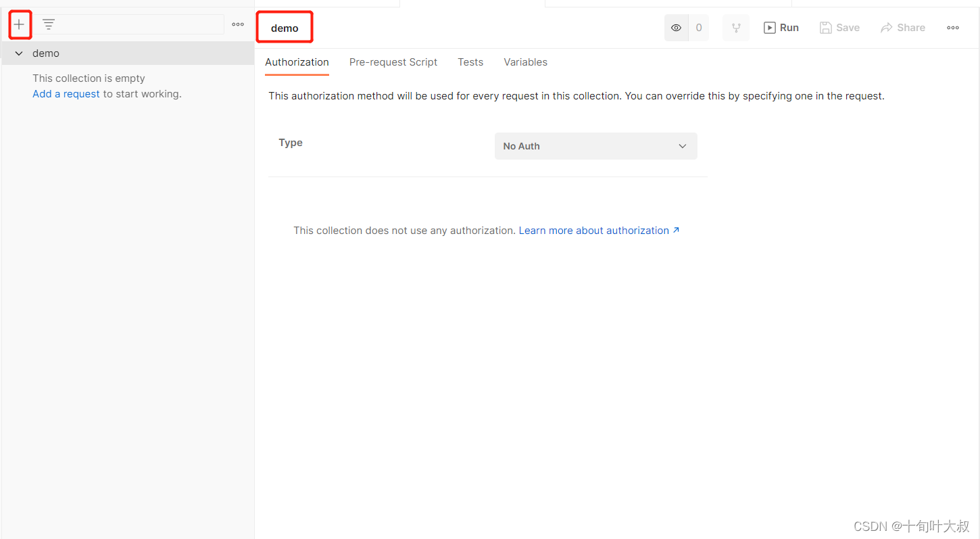Open the Variables tab
The width and height of the screenshot is (980, 539).
coord(526,62)
